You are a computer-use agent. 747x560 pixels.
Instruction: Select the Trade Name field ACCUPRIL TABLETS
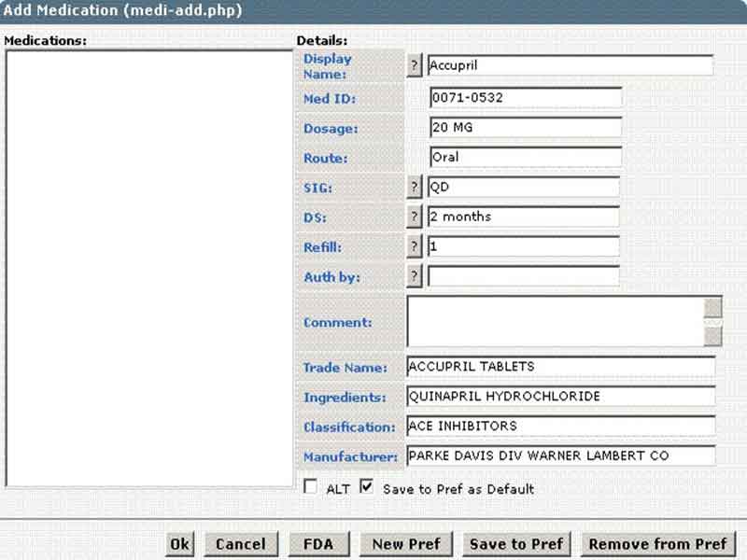561,367
